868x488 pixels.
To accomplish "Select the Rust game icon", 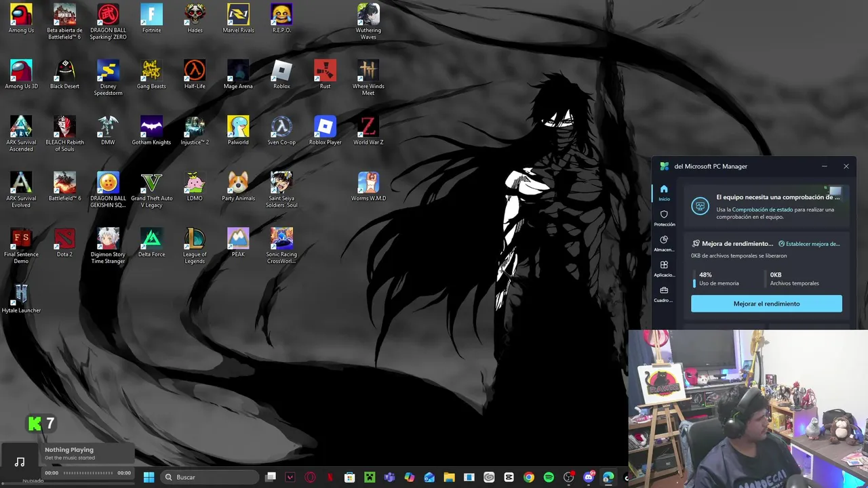I will click(325, 75).
